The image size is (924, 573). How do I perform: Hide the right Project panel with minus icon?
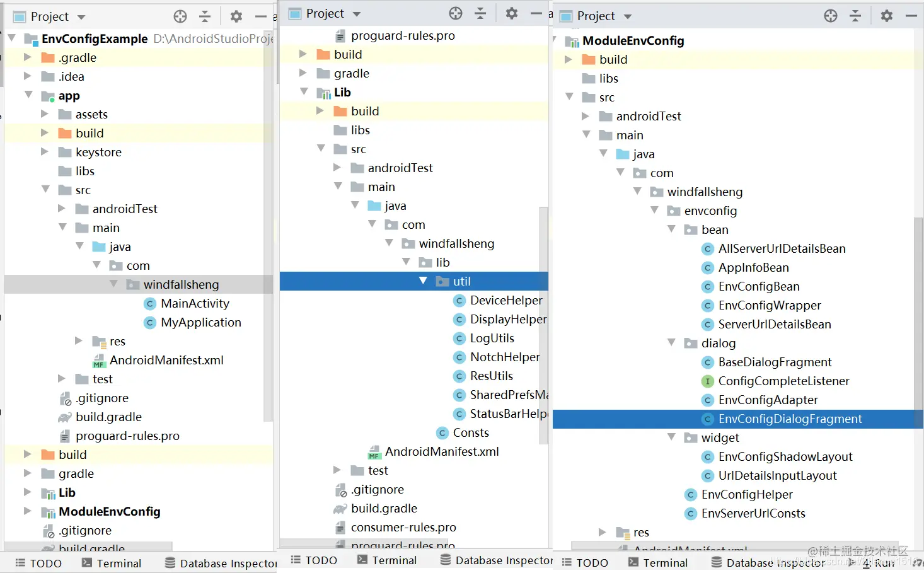911,16
